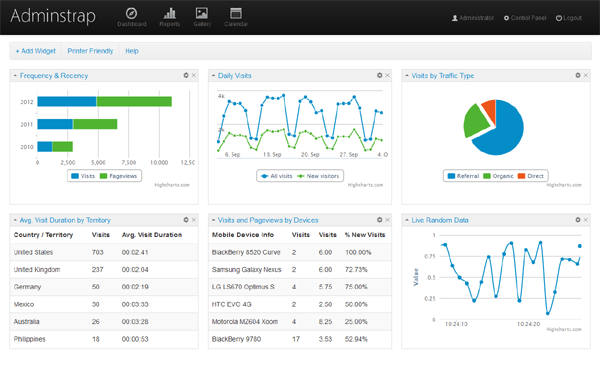The width and height of the screenshot is (600, 375).
Task: Select the Motorola MZ604 Xoom row
Action: 300,321
